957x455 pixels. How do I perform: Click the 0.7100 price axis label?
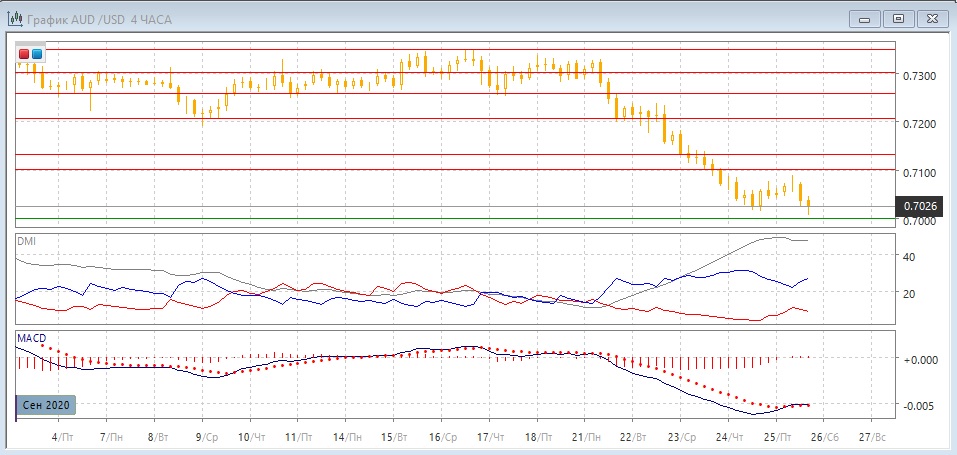coord(920,173)
